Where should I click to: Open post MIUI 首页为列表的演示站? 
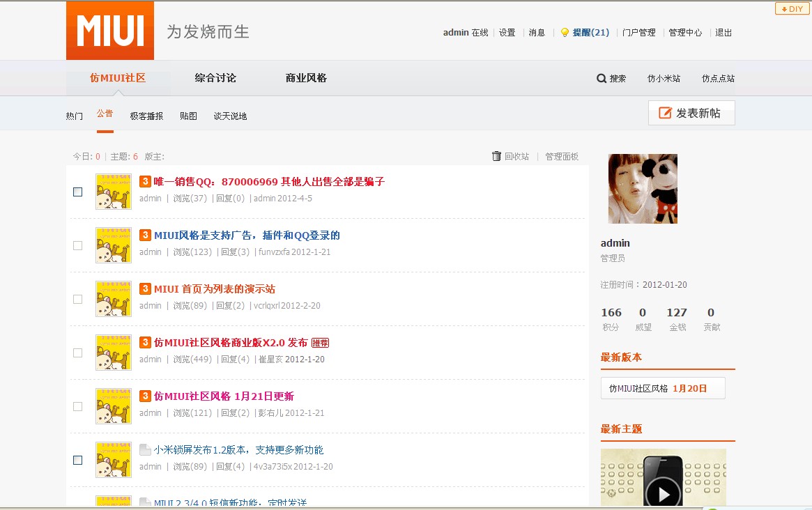tap(215, 289)
